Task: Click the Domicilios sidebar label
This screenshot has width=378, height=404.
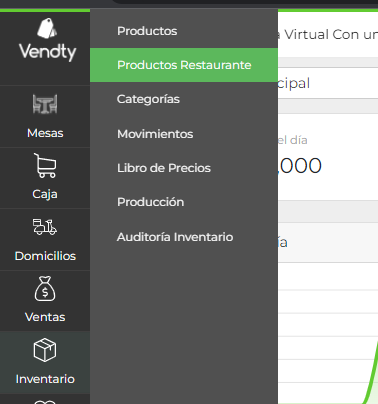Action: (45, 256)
